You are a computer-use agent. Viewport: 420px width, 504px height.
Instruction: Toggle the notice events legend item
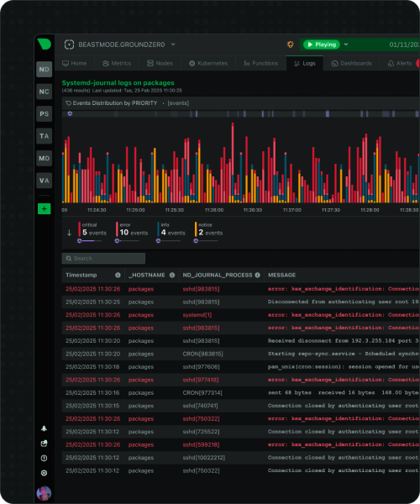tap(208, 229)
